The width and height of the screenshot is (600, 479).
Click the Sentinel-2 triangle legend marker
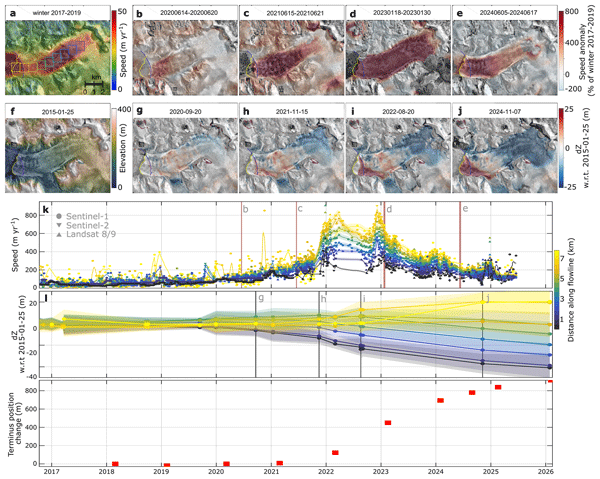[x=59, y=225]
